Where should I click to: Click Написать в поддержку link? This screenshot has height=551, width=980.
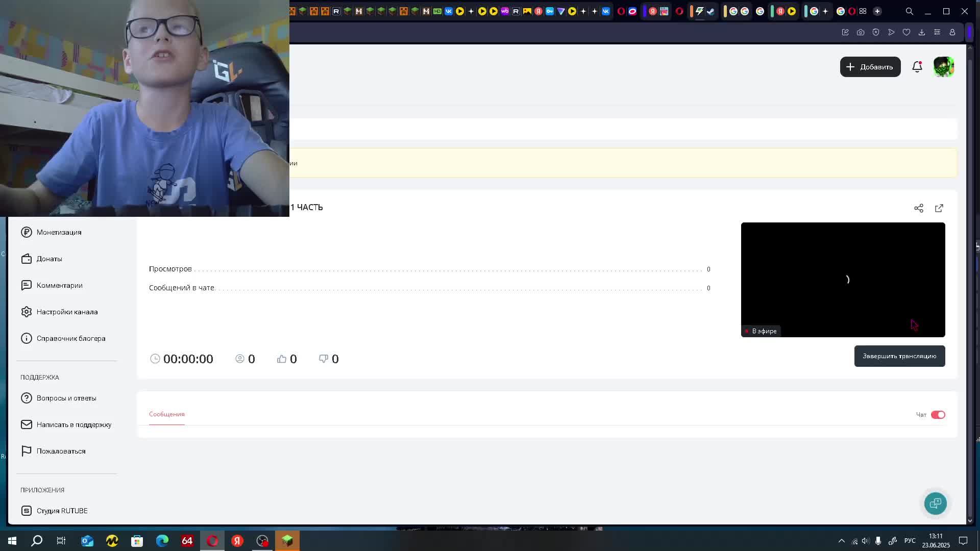pos(73,424)
